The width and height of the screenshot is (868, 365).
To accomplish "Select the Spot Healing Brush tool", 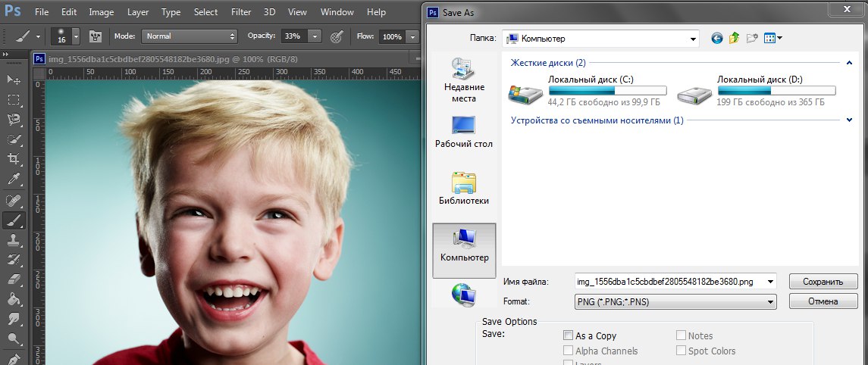I will pos(14,200).
